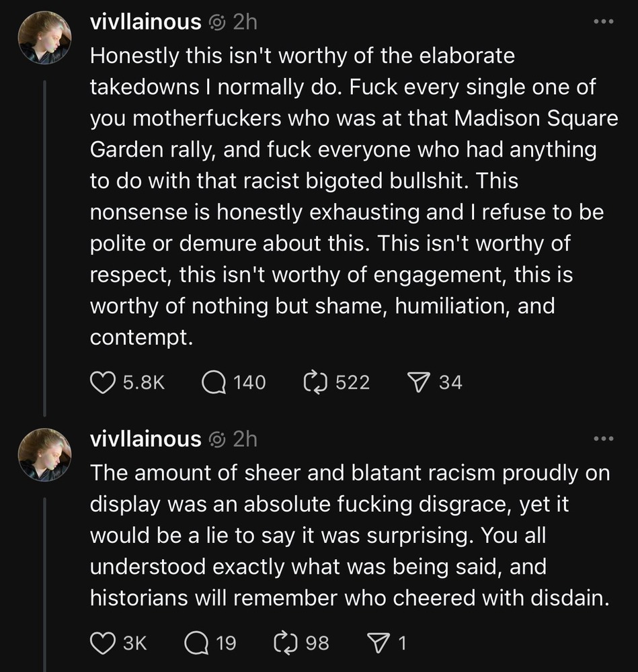Click the badge icon beside second username
This screenshot has height=672, width=638.
(x=216, y=440)
